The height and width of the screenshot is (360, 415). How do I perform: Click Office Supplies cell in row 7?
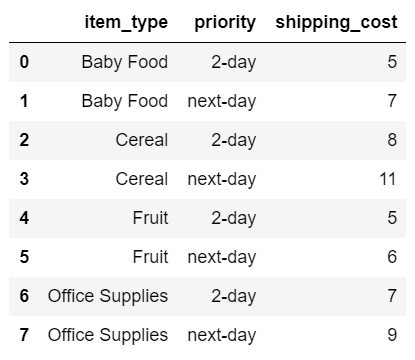click(108, 335)
